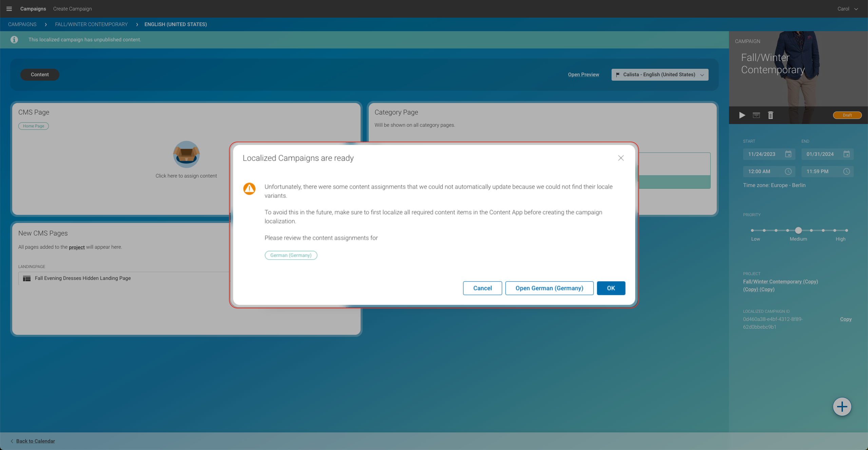The height and width of the screenshot is (450, 868).
Task: Open the start date calendar picker
Action: click(788, 154)
